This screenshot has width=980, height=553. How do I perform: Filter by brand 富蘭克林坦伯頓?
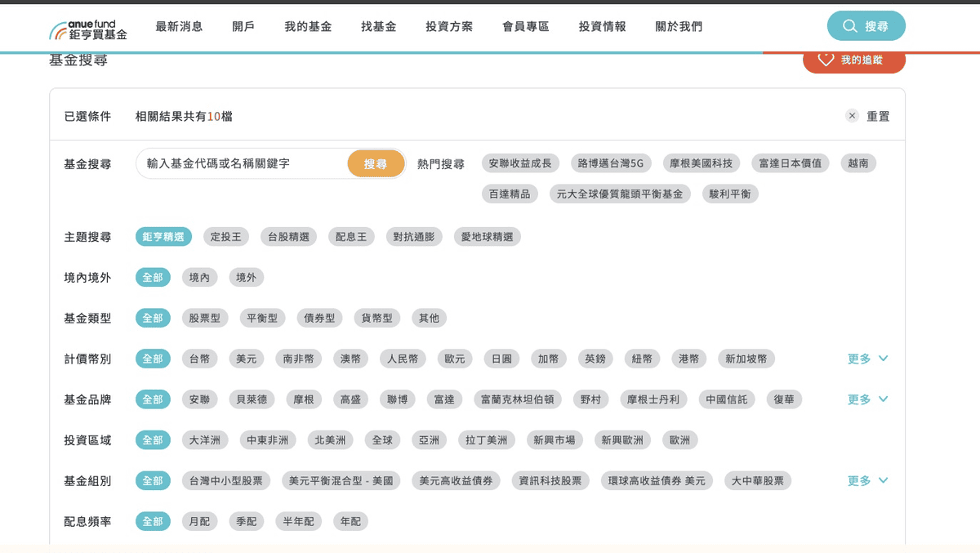[518, 399]
